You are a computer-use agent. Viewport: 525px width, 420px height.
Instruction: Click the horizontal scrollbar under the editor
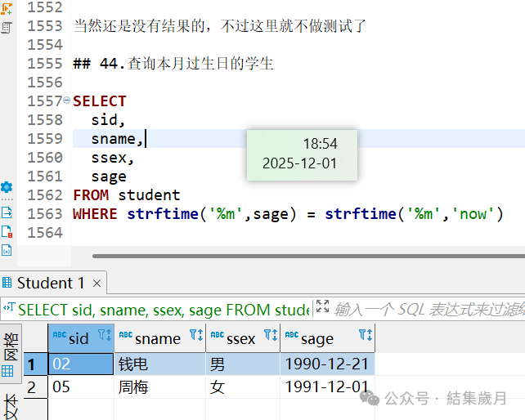tap(308, 256)
